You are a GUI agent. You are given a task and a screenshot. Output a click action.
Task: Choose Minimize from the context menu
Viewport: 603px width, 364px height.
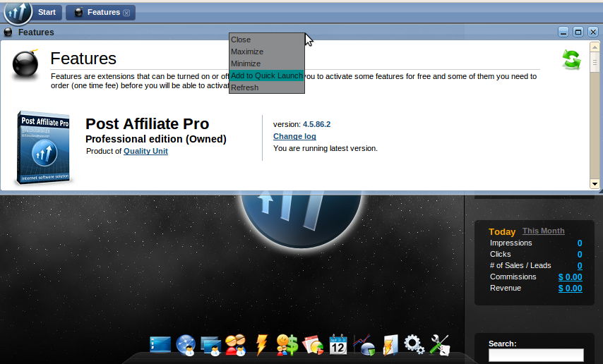[x=266, y=63]
